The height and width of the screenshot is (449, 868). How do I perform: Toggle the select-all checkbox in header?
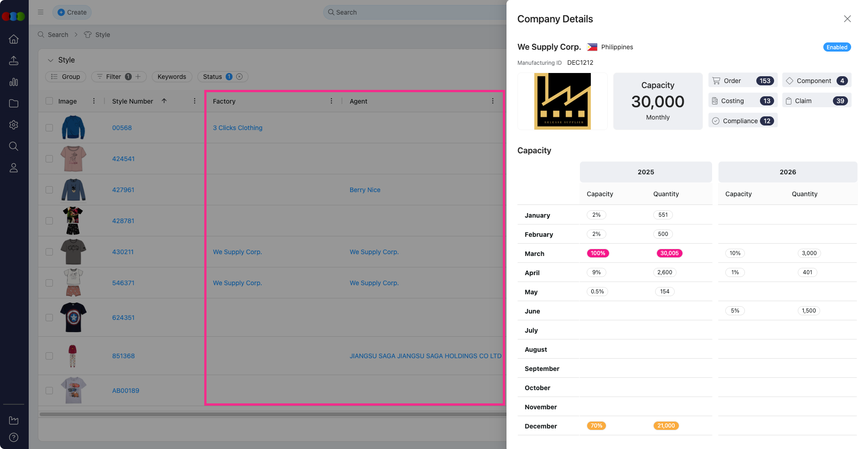pyautogui.click(x=49, y=101)
